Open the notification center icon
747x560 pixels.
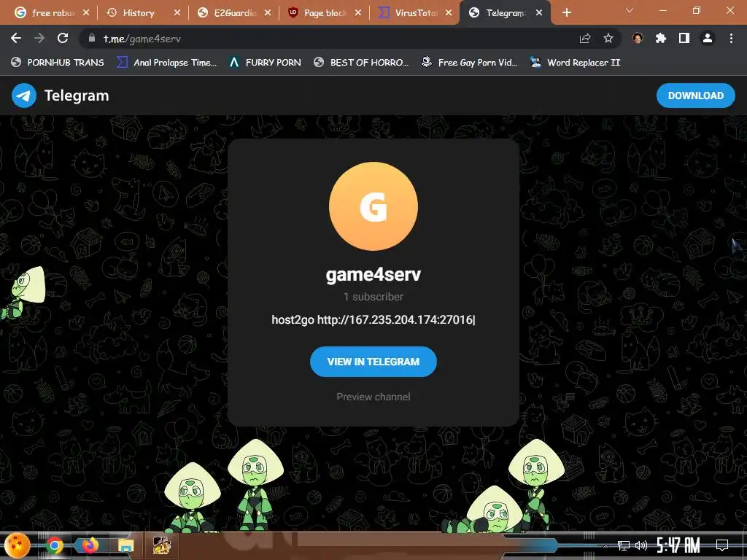click(x=722, y=545)
